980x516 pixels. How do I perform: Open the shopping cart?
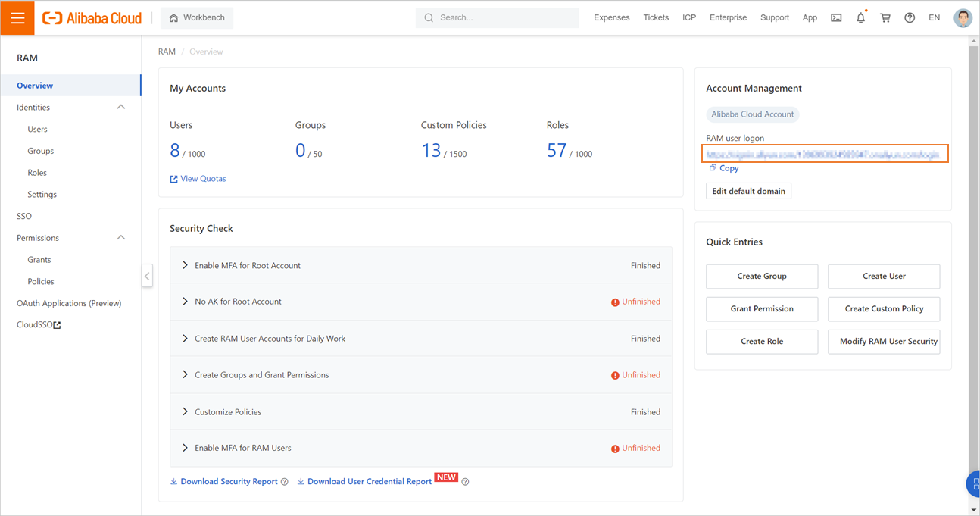885,17
